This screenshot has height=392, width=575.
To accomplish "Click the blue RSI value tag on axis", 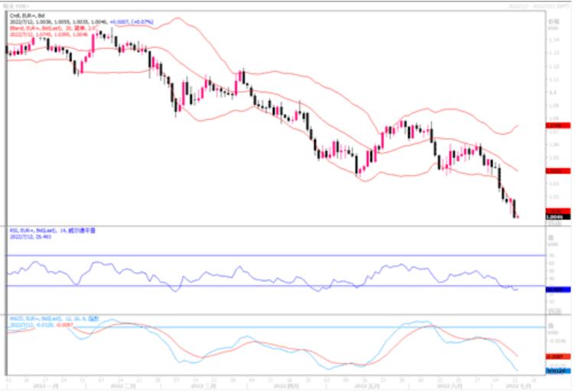I will click(x=556, y=290).
